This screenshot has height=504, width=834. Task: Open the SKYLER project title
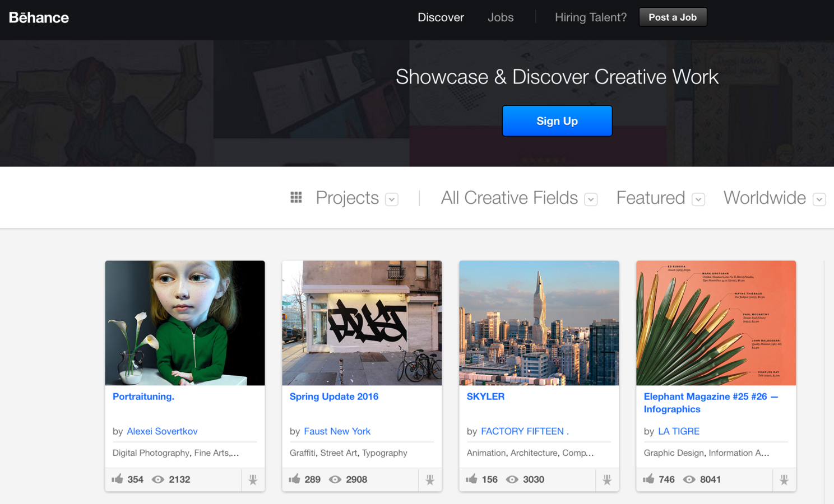click(485, 396)
